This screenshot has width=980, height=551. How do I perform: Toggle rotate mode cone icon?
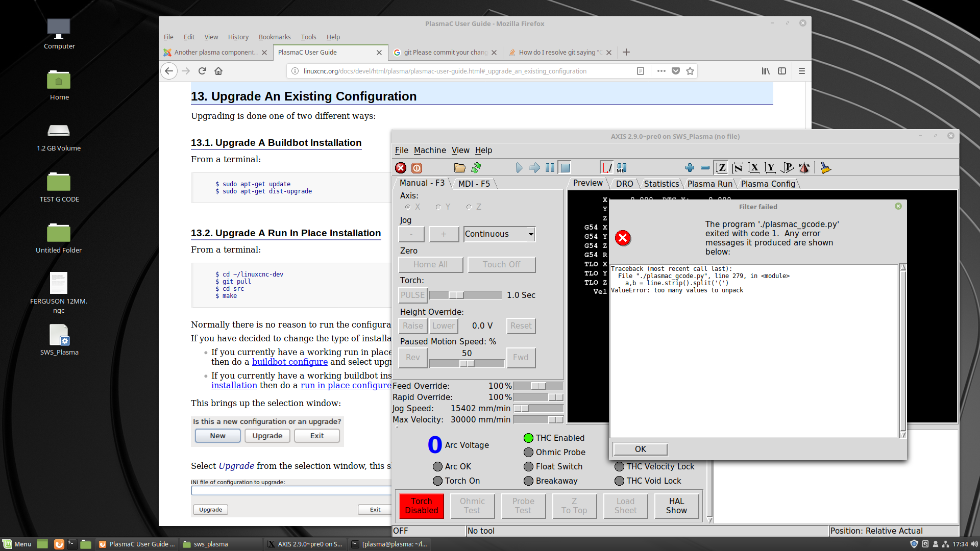click(x=804, y=168)
